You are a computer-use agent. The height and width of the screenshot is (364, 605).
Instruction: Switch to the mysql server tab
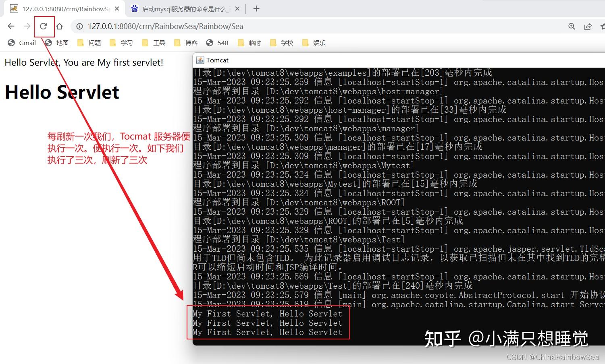tap(182, 8)
